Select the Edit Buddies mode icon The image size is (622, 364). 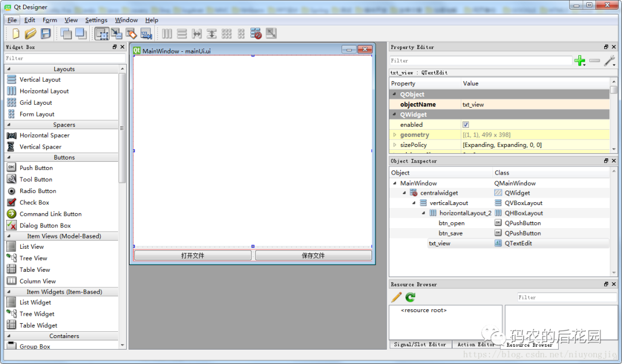point(131,34)
